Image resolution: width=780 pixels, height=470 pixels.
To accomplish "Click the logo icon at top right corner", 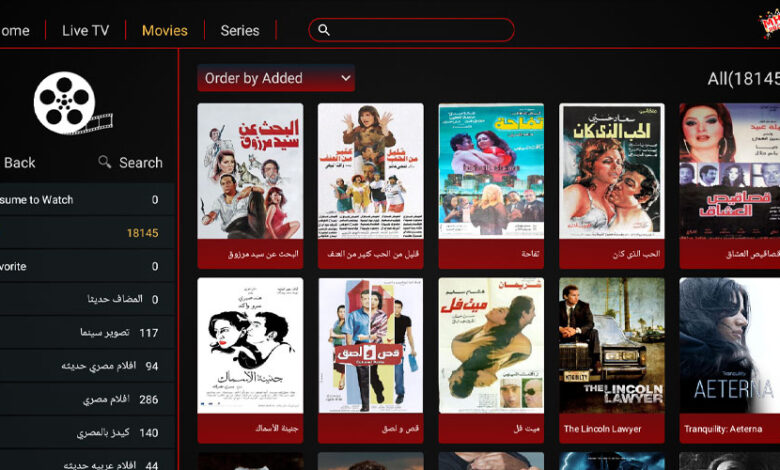I will click(769, 25).
